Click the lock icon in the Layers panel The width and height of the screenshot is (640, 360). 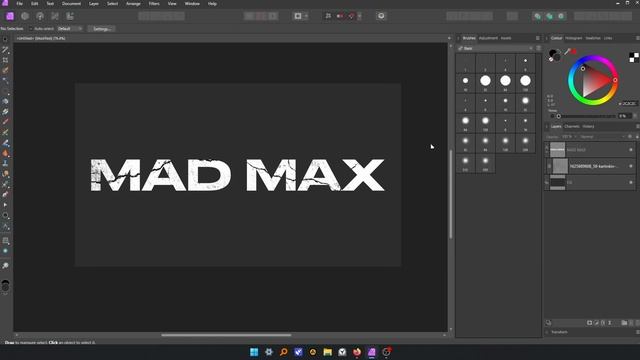click(x=637, y=137)
